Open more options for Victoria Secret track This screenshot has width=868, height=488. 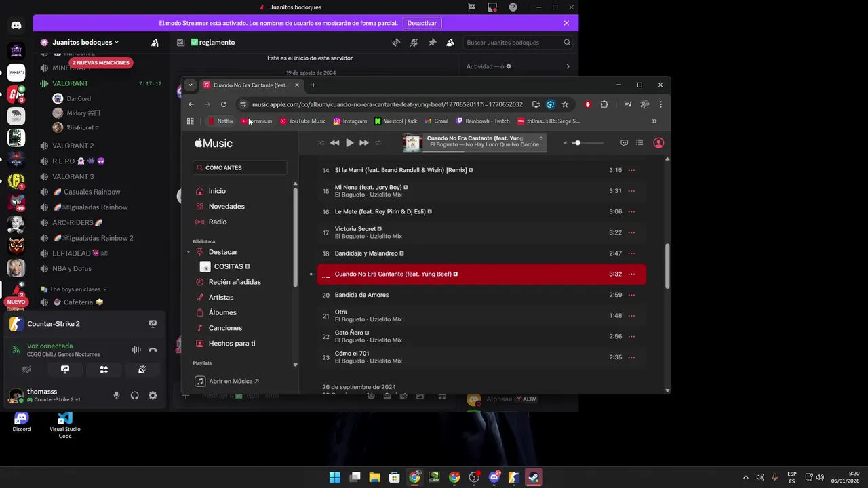631,232
